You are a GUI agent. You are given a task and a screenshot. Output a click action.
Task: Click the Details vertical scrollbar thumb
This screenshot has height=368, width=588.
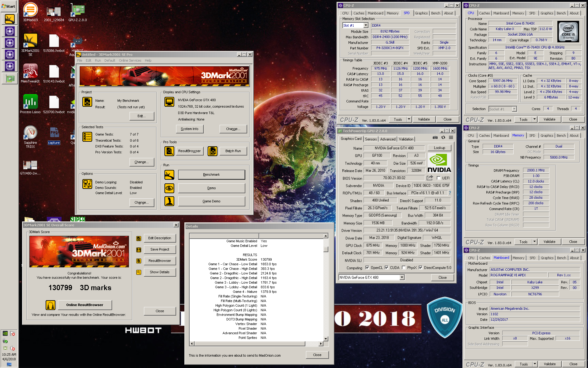326,249
